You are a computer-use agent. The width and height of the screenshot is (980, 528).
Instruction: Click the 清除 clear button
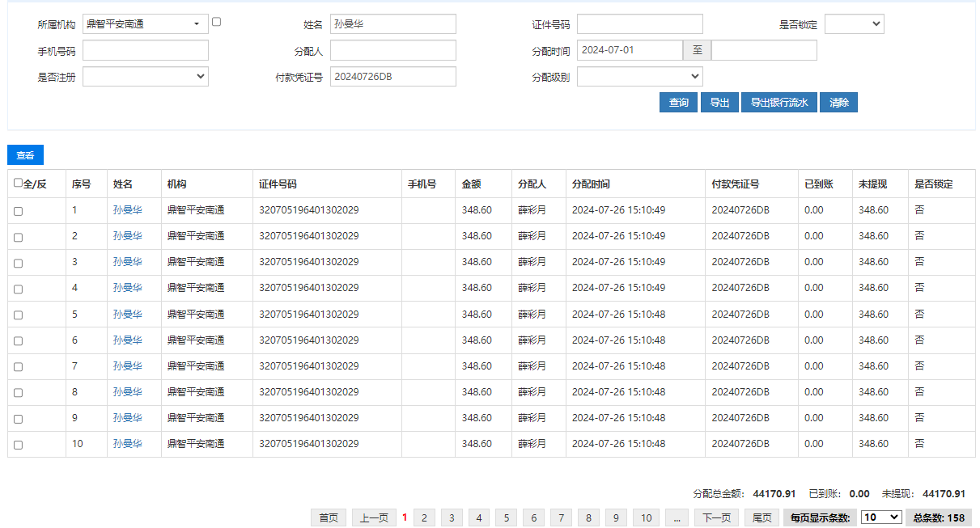pos(838,103)
